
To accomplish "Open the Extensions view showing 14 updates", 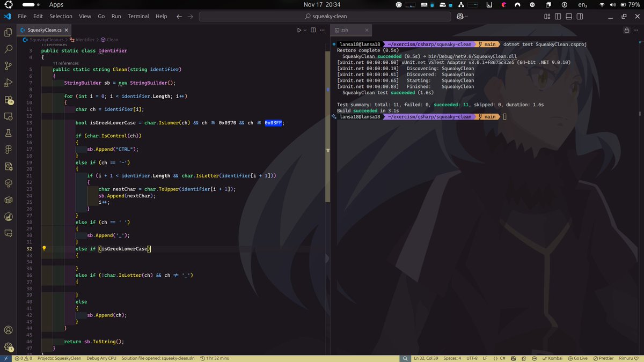I will [8, 100].
